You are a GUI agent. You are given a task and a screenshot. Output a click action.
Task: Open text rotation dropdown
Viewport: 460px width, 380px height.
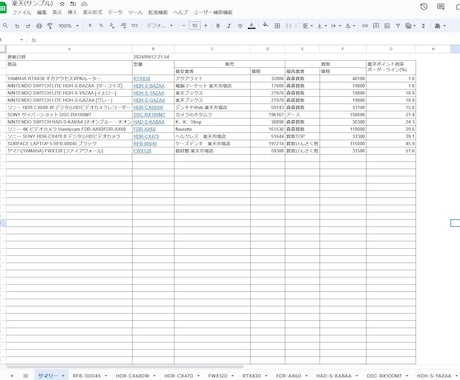point(350,26)
